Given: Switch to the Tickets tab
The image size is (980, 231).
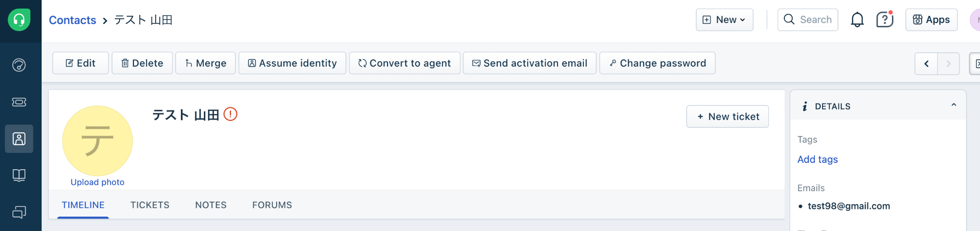Looking at the screenshot, I should point(150,205).
